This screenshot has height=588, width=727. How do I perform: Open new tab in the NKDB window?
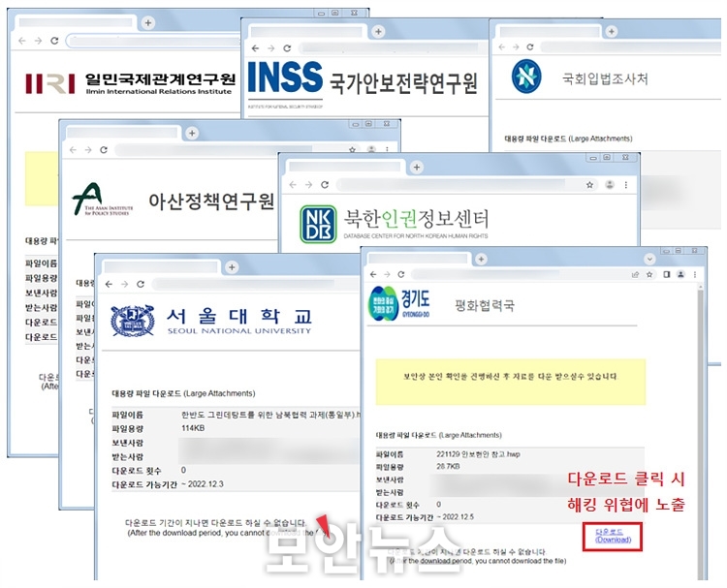click(x=417, y=167)
